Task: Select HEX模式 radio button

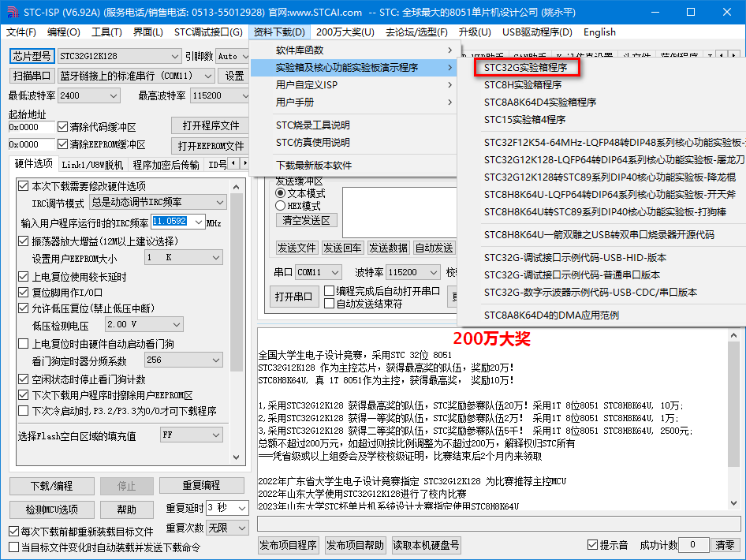Action: point(280,206)
